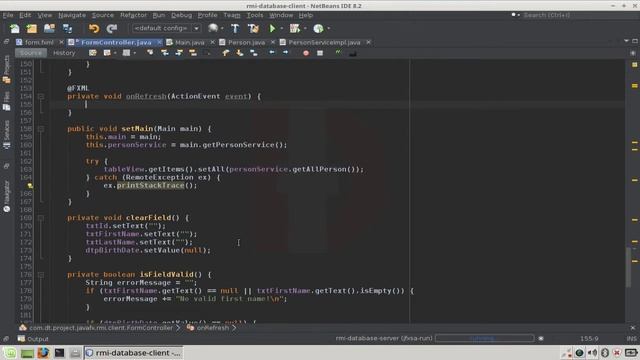Image resolution: width=640 pixels, height=360 pixels.
Task: Open the Team menu
Action: coord(231,15)
